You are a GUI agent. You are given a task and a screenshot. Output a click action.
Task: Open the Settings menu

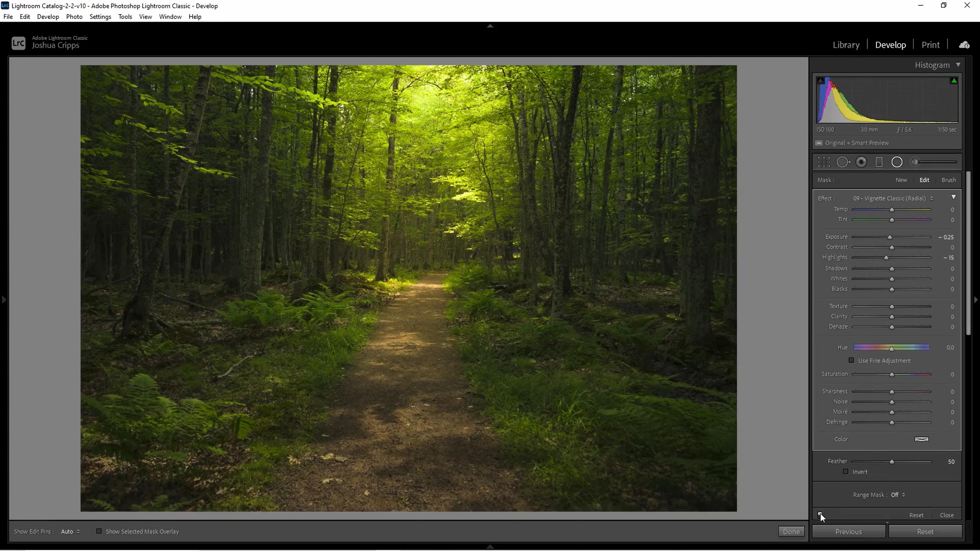tap(100, 17)
